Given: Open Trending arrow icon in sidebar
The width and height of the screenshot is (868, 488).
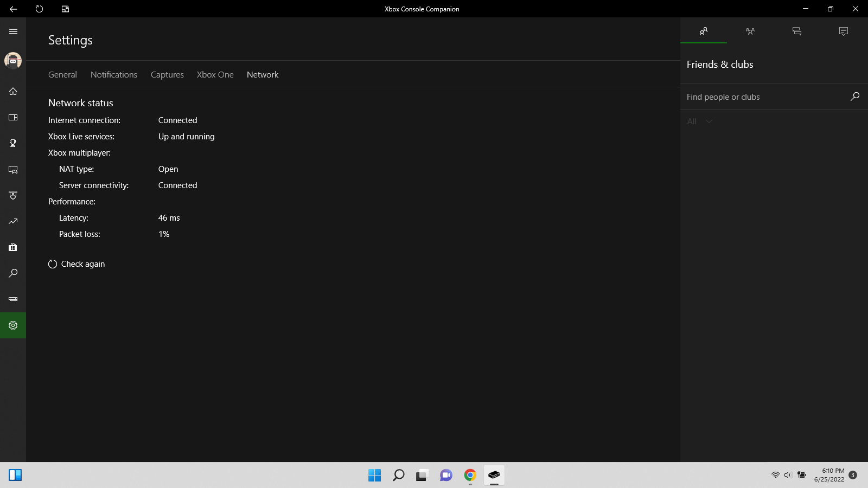Looking at the screenshot, I should [13, 221].
